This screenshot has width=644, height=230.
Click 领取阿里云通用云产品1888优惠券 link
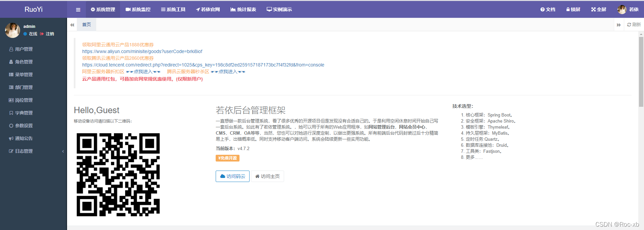(118, 45)
